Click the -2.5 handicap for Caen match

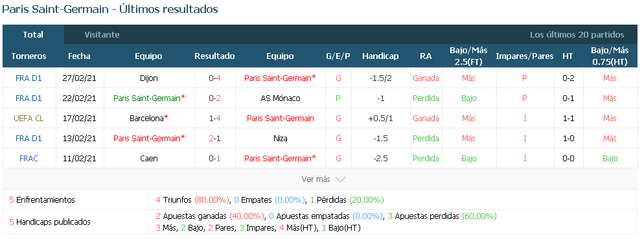point(380,159)
